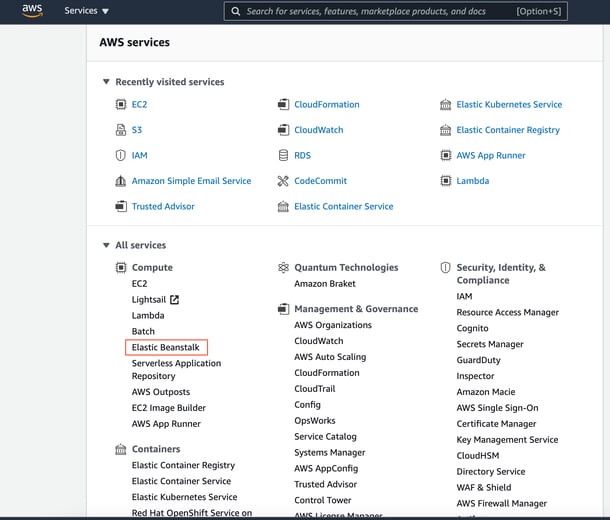Open Batch under Compute

click(x=143, y=331)
